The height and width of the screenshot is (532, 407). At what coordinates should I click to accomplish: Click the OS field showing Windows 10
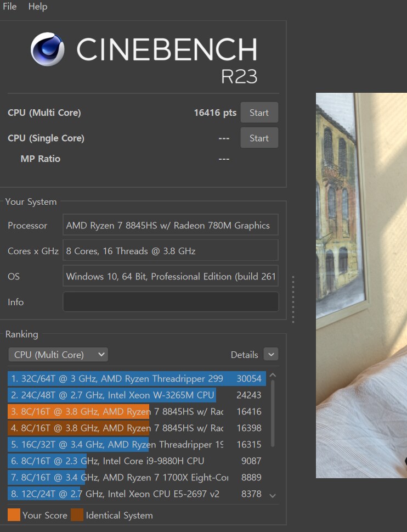[x=171, y=276]
